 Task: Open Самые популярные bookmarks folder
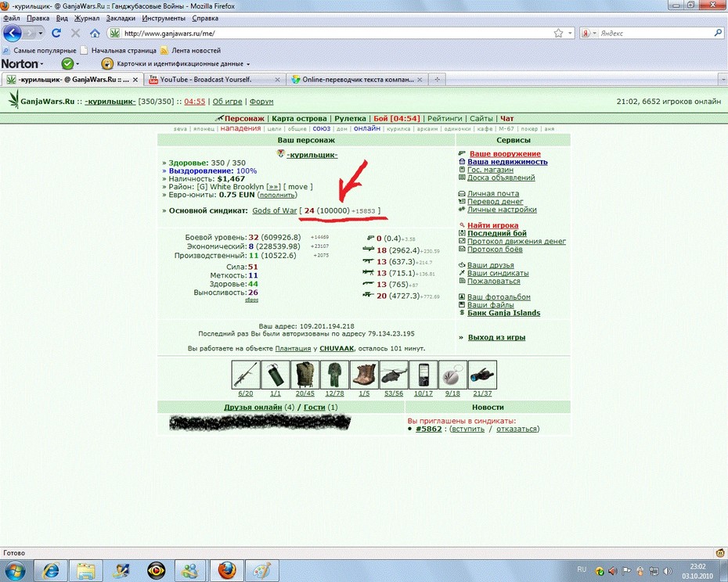pyautogui.click(x=39, y=51)
